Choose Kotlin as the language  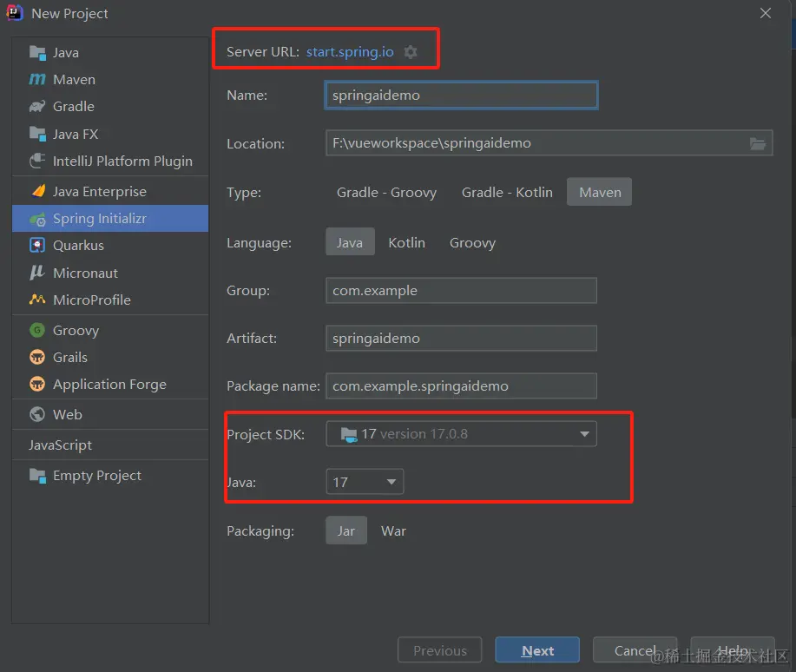406,243
